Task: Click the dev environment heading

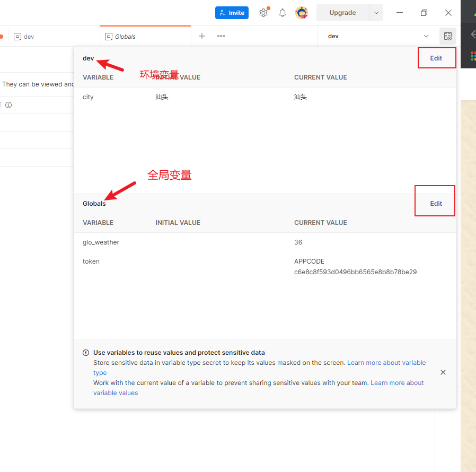Action: pos(89,58)
